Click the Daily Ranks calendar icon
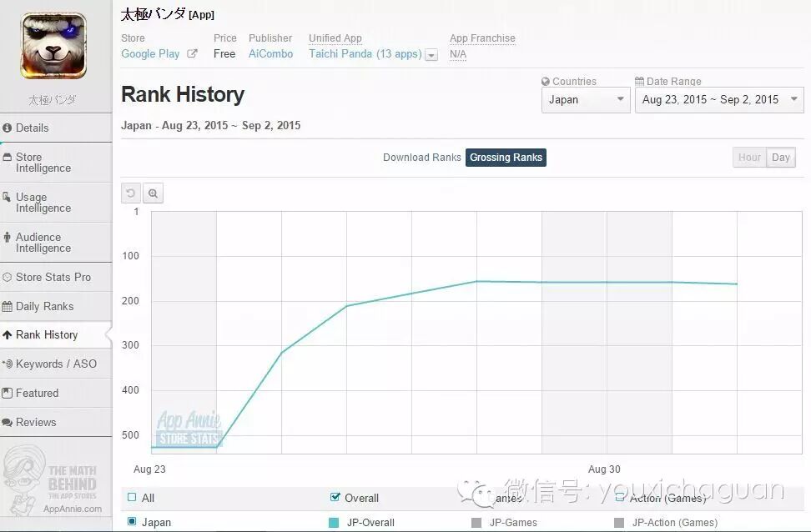The width and height of the screenshot is (811, 532). click(x=7, y=306)
